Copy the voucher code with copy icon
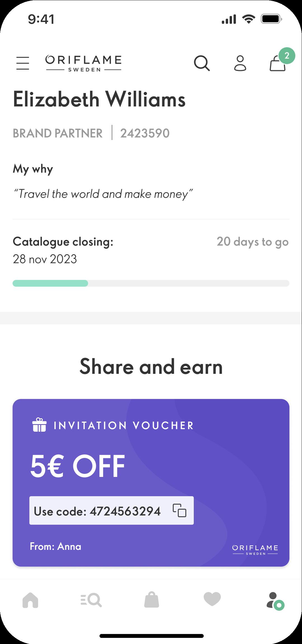This screenshot has width=302, height=644. 179,510
